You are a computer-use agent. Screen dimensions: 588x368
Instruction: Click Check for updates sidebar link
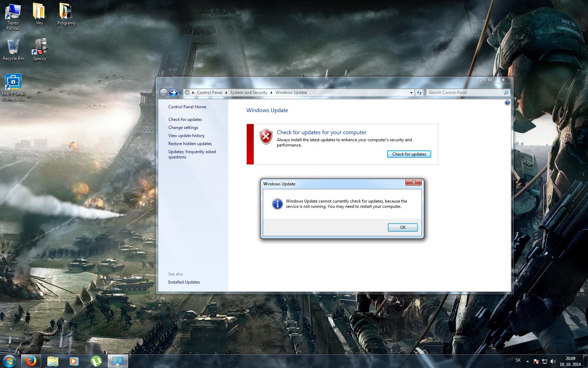[x=185, y=120]
